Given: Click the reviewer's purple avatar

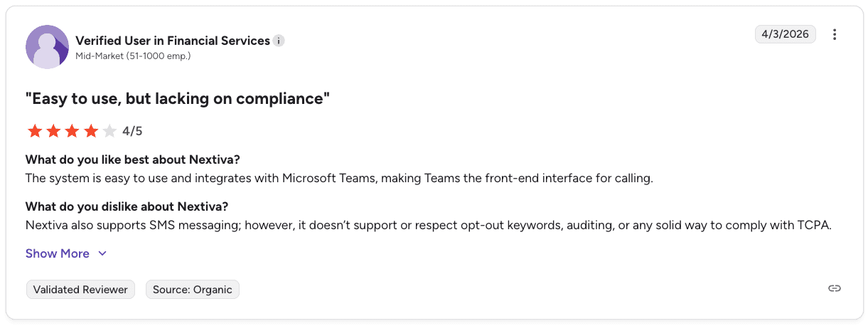Looking at the screenshot, I should 47,47.
